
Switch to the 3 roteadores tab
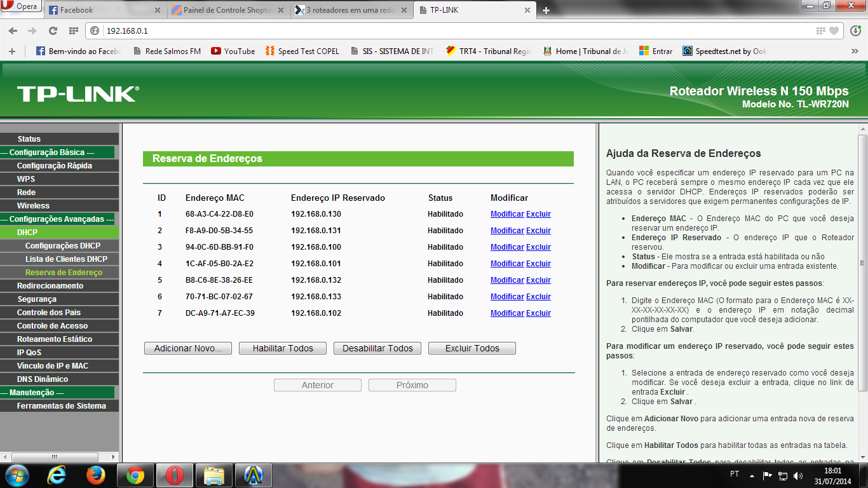[x=351, y=10]
